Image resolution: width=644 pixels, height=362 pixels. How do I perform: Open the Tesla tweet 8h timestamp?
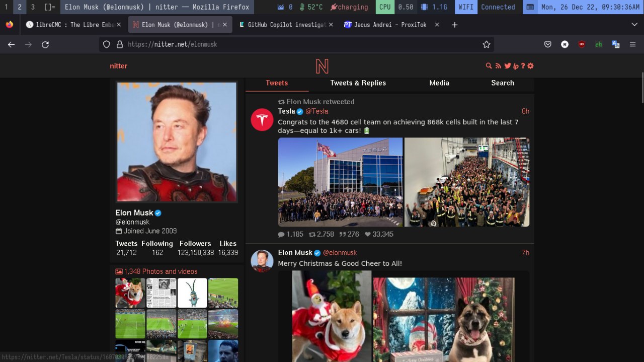pos(525,111)
